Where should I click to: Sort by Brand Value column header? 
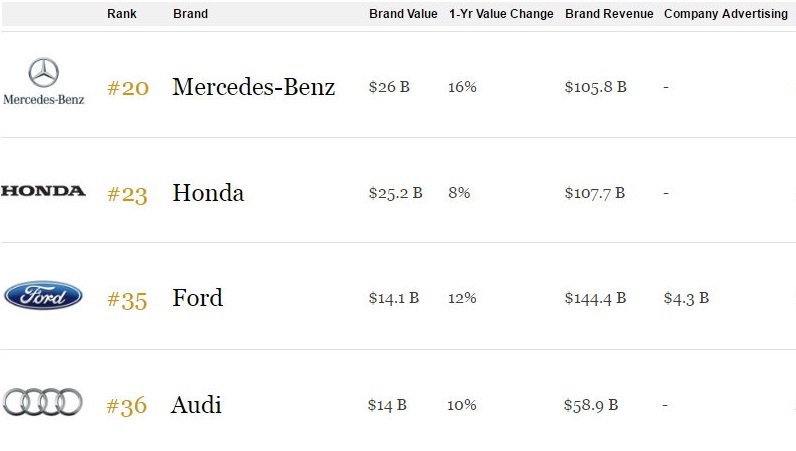coord(403,14)
